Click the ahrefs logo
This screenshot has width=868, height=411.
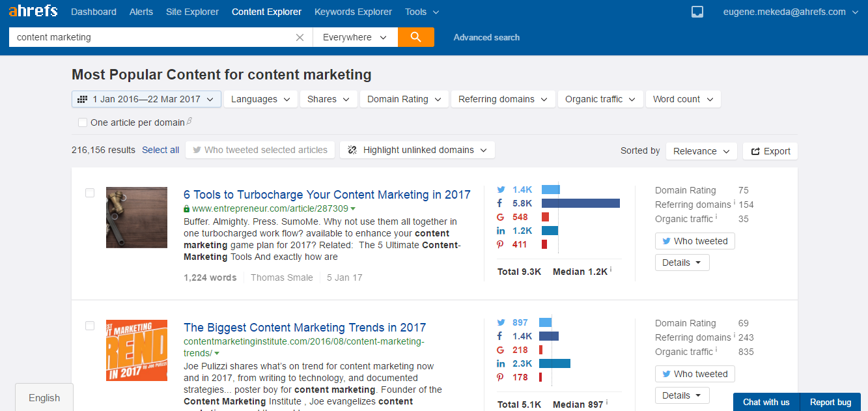(33, 11)
